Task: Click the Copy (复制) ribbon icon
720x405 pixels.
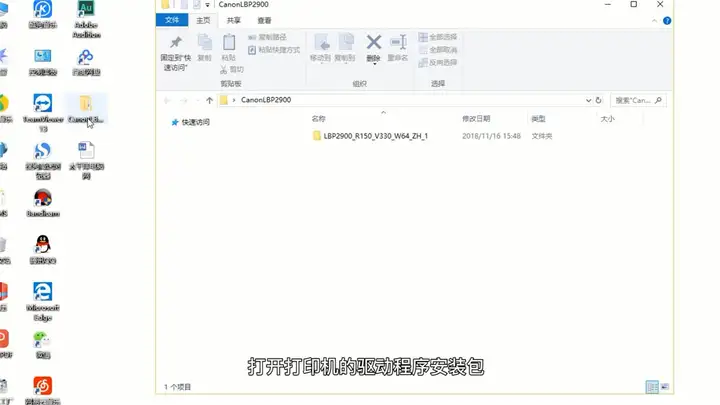Action: point(204,43)
